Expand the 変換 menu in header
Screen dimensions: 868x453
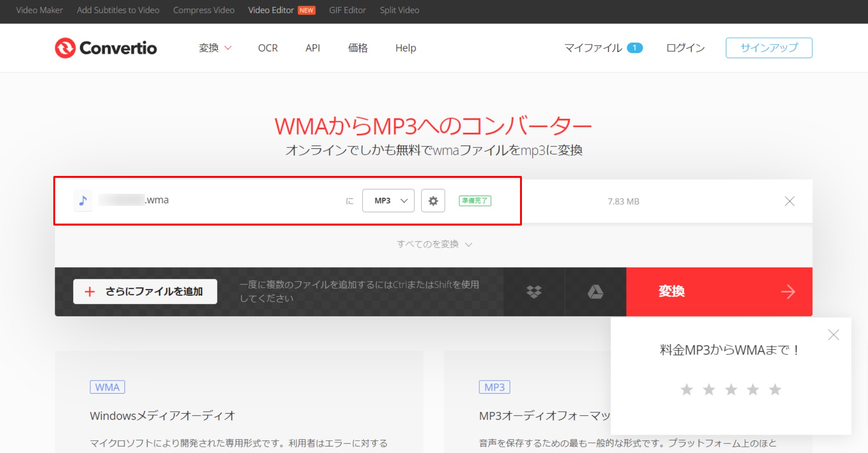click(x=215, y=48)
